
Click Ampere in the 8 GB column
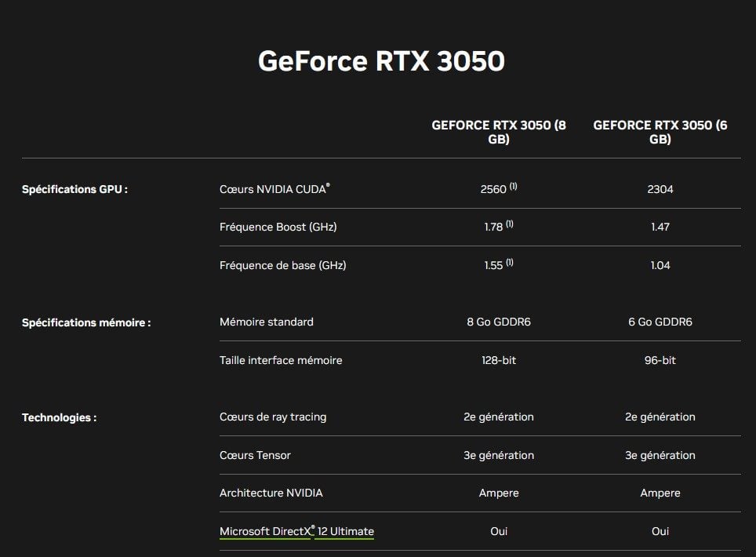coord(499,493)
